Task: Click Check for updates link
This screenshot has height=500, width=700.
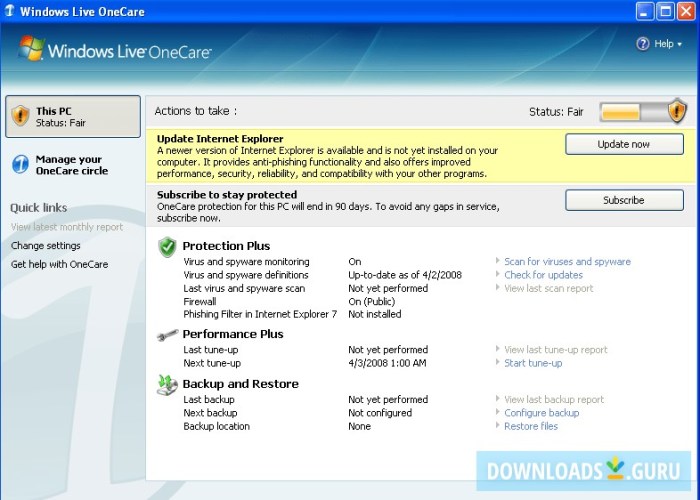Action: click(x=543, y=275)
